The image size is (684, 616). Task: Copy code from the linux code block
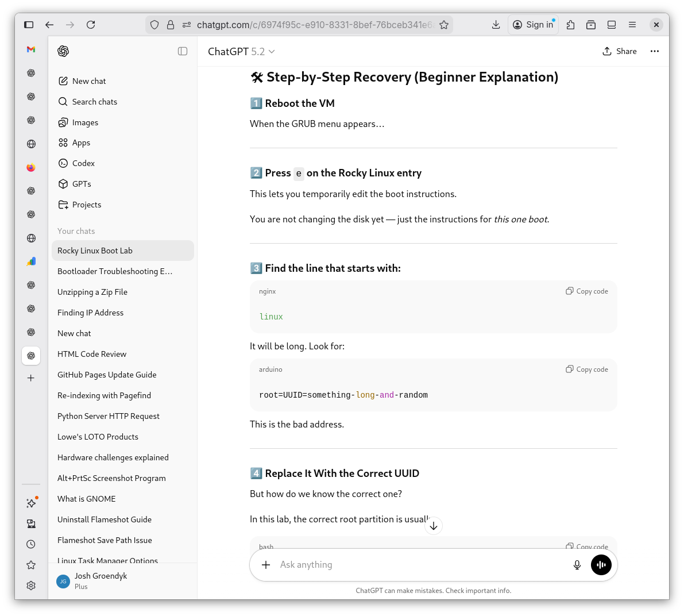tap(587, 291)
